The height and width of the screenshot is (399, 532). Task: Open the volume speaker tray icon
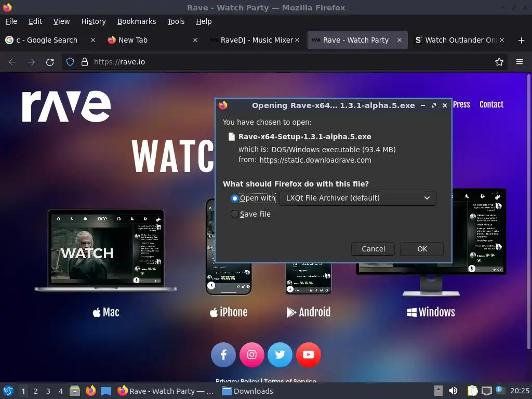(x=453, y=391)
